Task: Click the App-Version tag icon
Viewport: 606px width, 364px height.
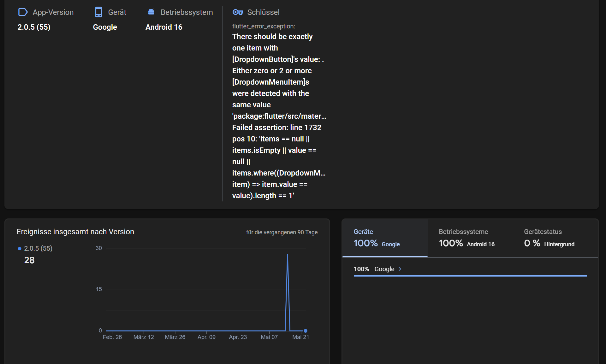Action: tap(23, 12)
